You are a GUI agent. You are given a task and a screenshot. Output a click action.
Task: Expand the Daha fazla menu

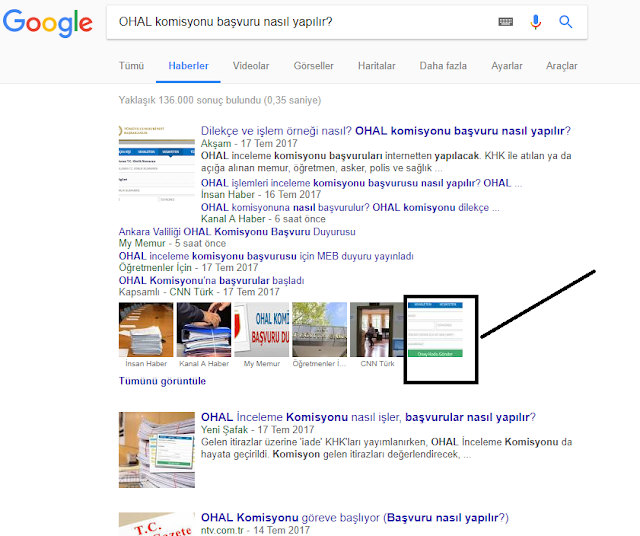pos(443,66)
